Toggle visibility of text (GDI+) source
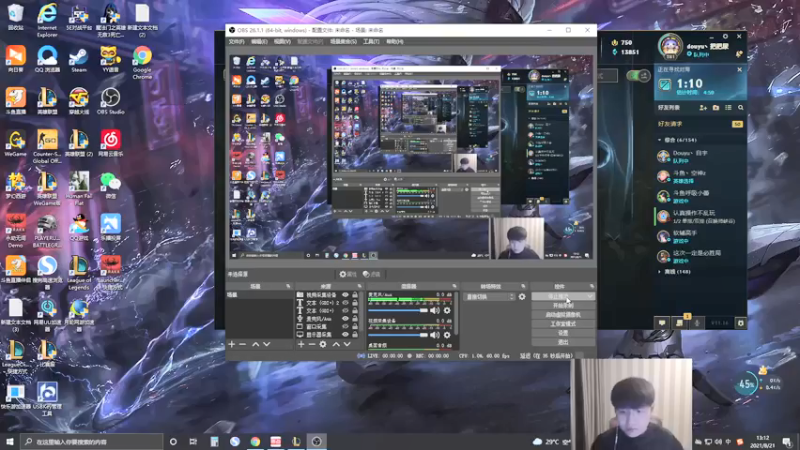 345,310
